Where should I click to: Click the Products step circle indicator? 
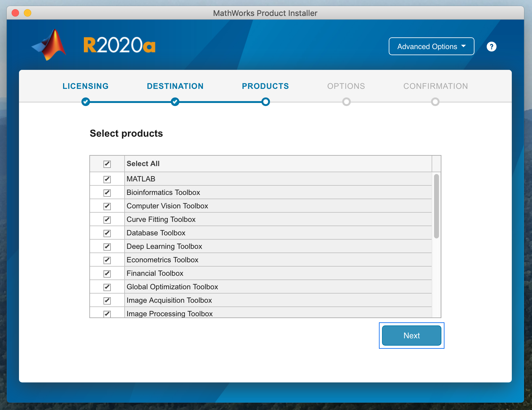pos(266,102)
